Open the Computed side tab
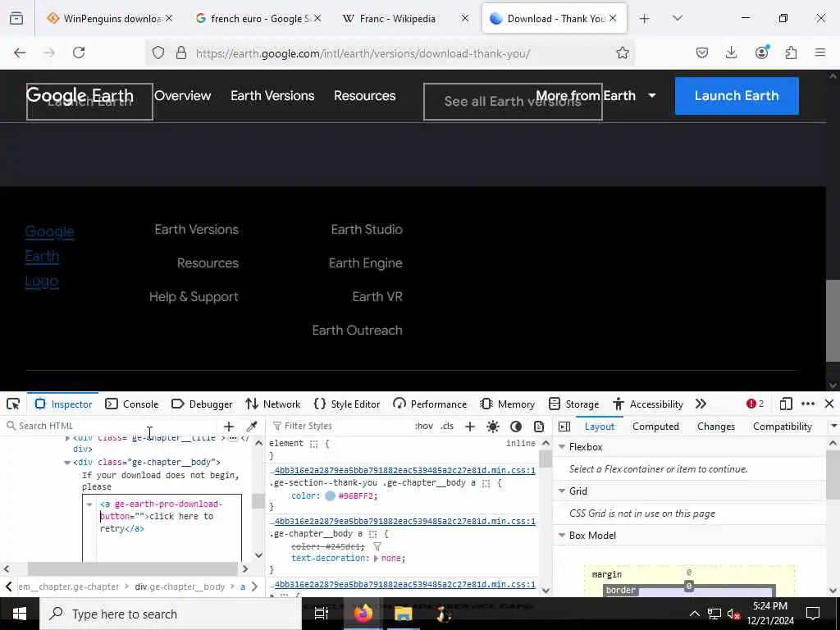This screenshot has height=630, width=840. click(x=655, y=427)
